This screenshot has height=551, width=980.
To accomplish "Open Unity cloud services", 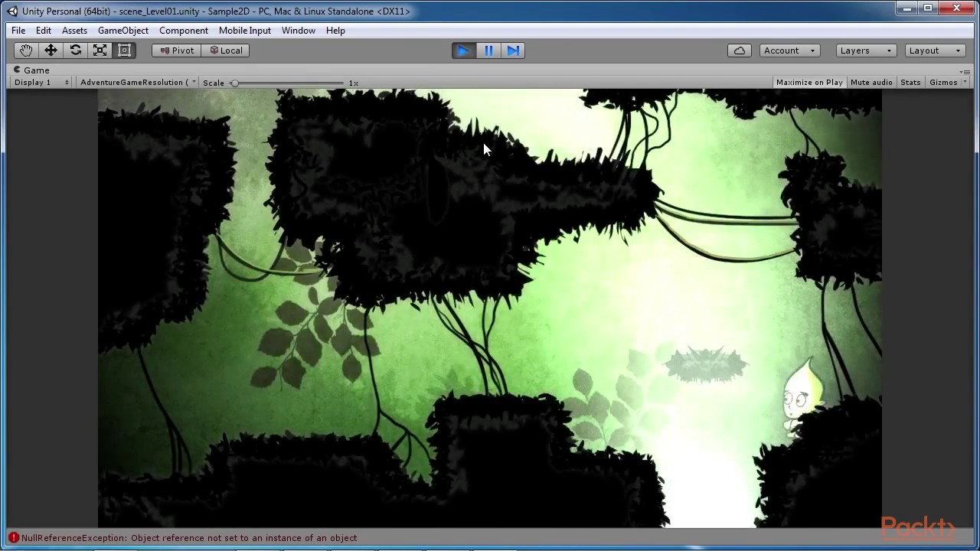I will [740, 51].
